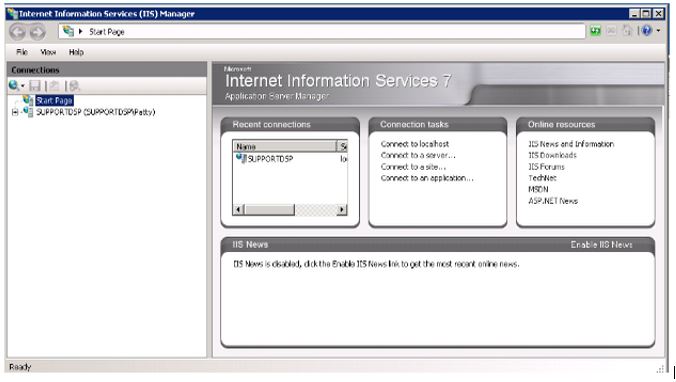676x382 pixels.
Task: Close the IIS Manager window
Action: point(658,14)
